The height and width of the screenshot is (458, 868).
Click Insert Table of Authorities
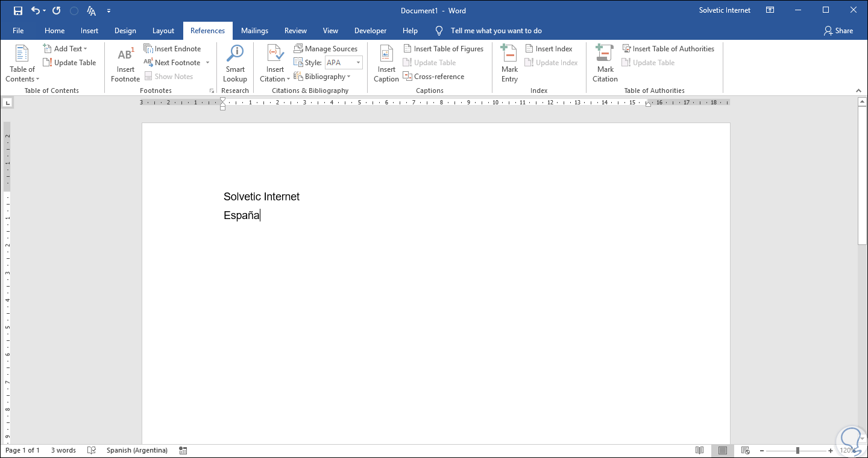point(668,49)
